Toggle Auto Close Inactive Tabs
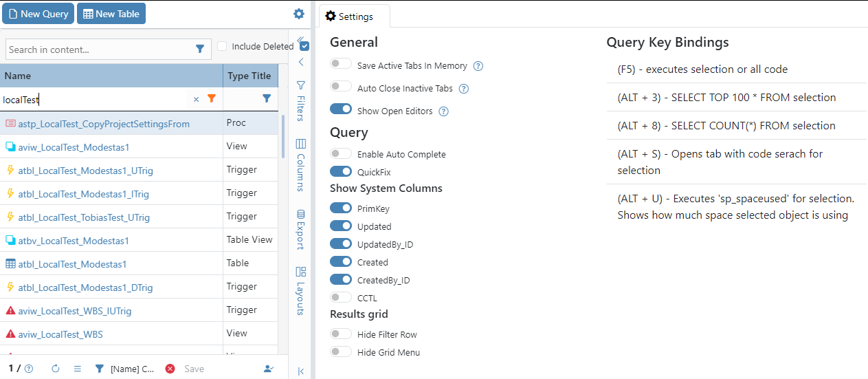Image resolution: width=868 pixels, height=379 pixels. tap(341, 87)
